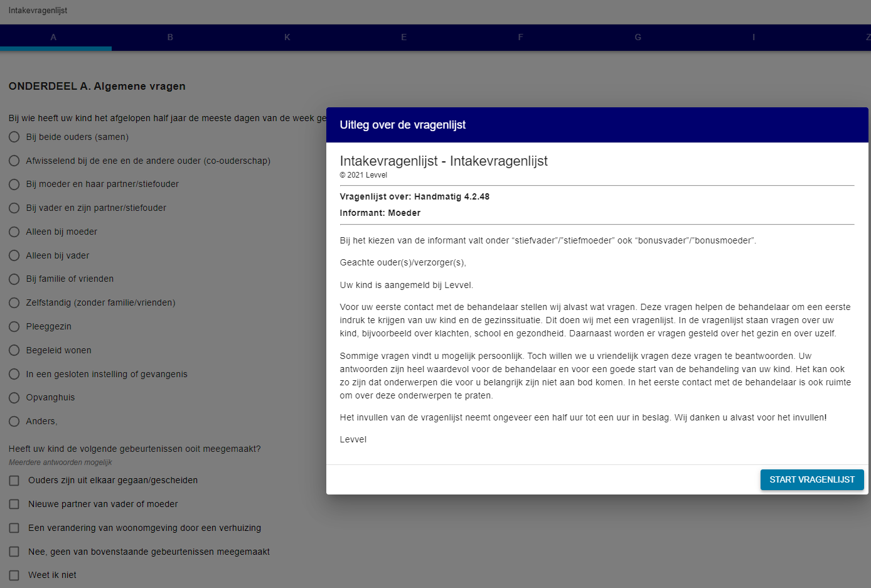Pick the Pleeggezin radio button

[x=14, y=326]
